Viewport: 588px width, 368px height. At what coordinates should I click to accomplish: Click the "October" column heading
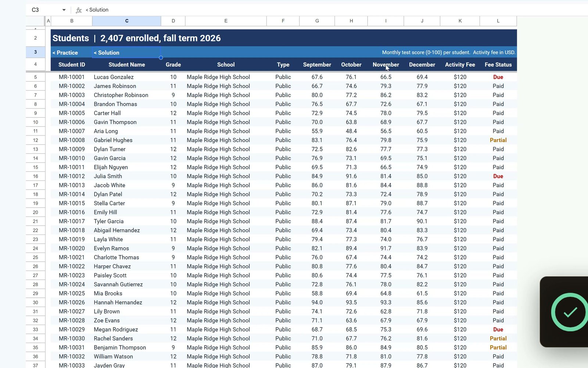click(351, 65)
